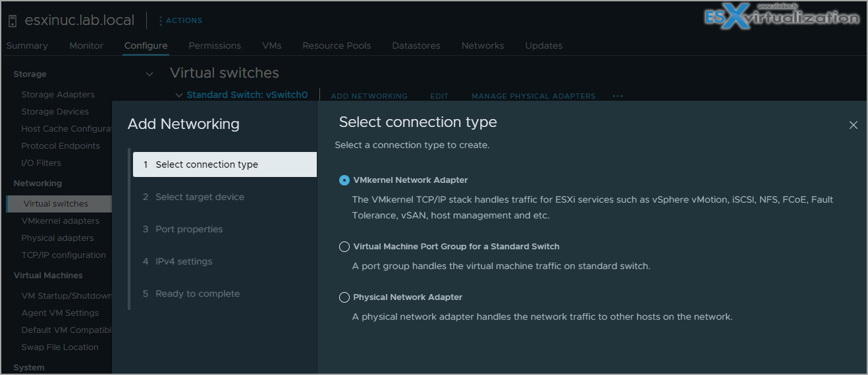The image size is (868, 375).
Task: Choose Virtual Machine Port Group radio option
Action: pos(344,247)
